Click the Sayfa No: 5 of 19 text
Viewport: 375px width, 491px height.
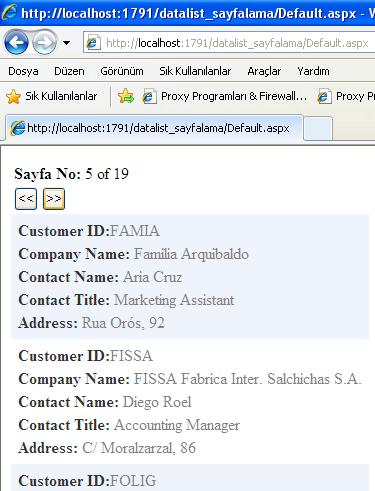(x=71, y=174)
